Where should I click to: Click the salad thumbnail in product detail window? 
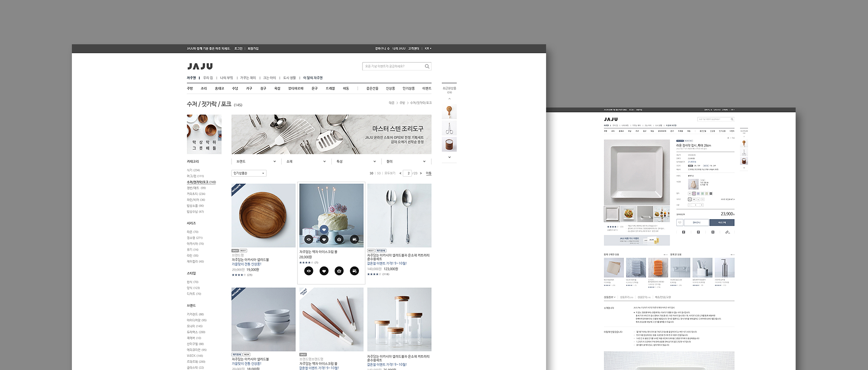[628, 214]
